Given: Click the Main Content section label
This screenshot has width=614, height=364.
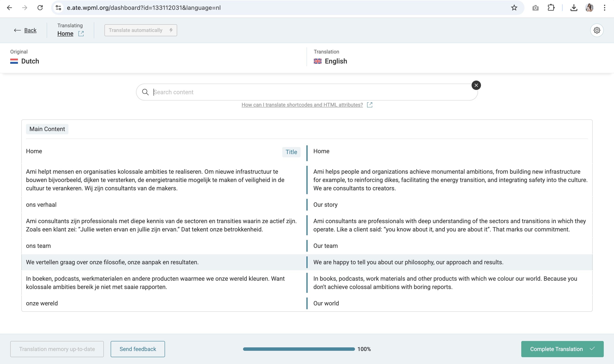Looking at the screenshot, I should 47,129.
